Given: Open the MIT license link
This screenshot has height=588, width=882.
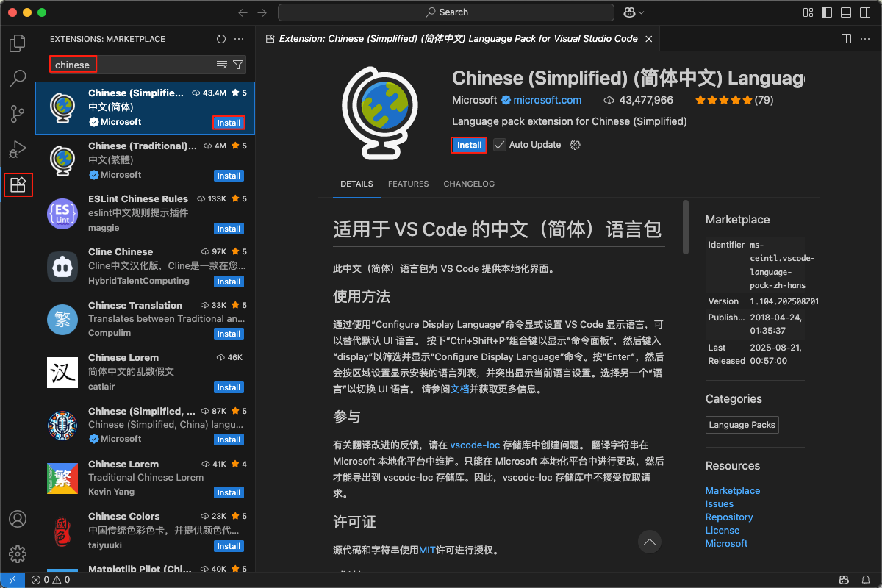Looking at the screenshot, I should 427,550.
